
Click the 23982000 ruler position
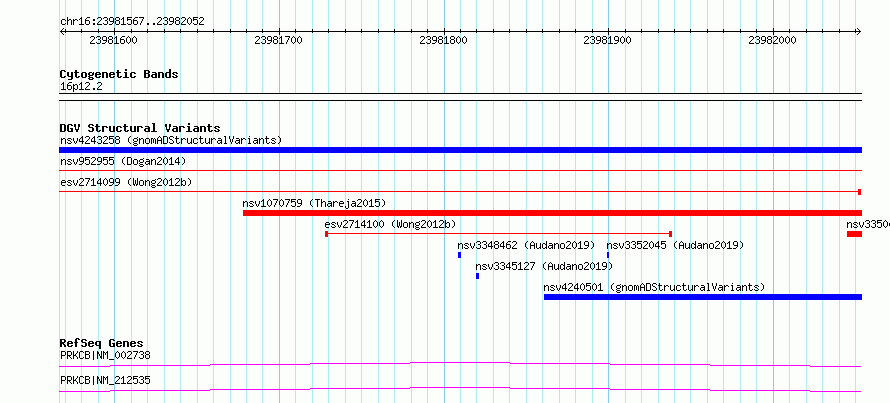773,40
